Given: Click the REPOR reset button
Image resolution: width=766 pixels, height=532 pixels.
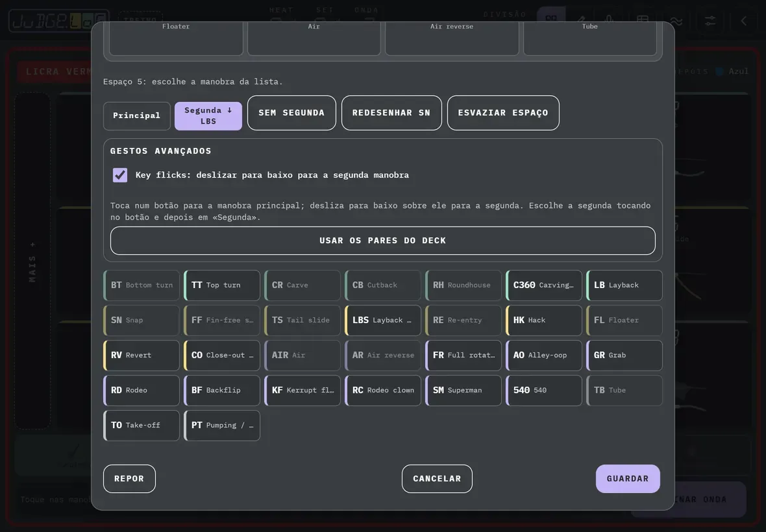Looking at the screenshot, I should click(x=129, y=479).
